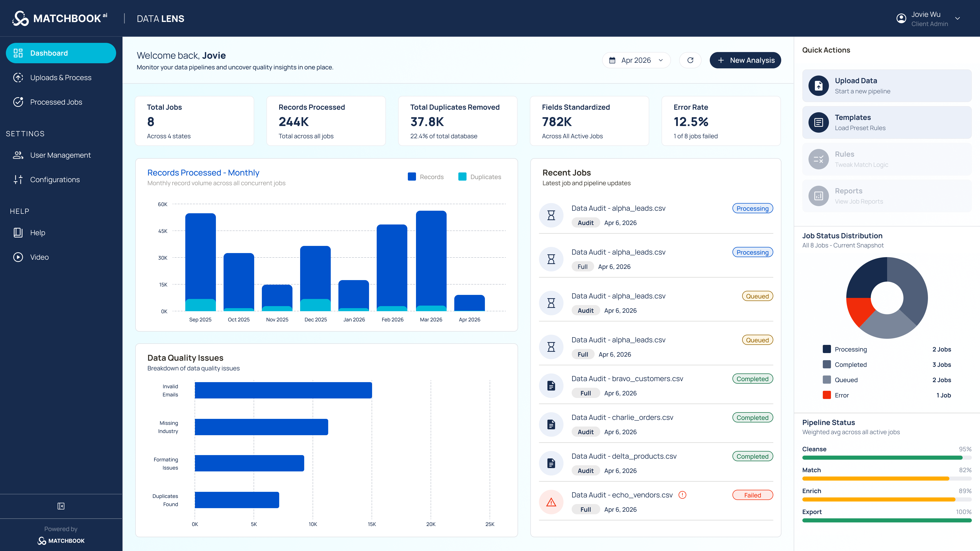Click the Records Processed - Monthly title link
Screen dimensions: 980x551
(203, 173)
